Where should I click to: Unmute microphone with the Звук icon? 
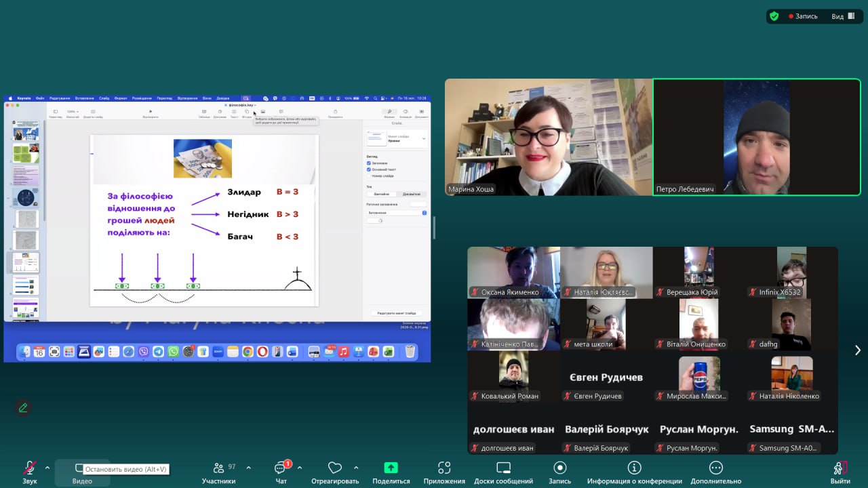point(29,468)
